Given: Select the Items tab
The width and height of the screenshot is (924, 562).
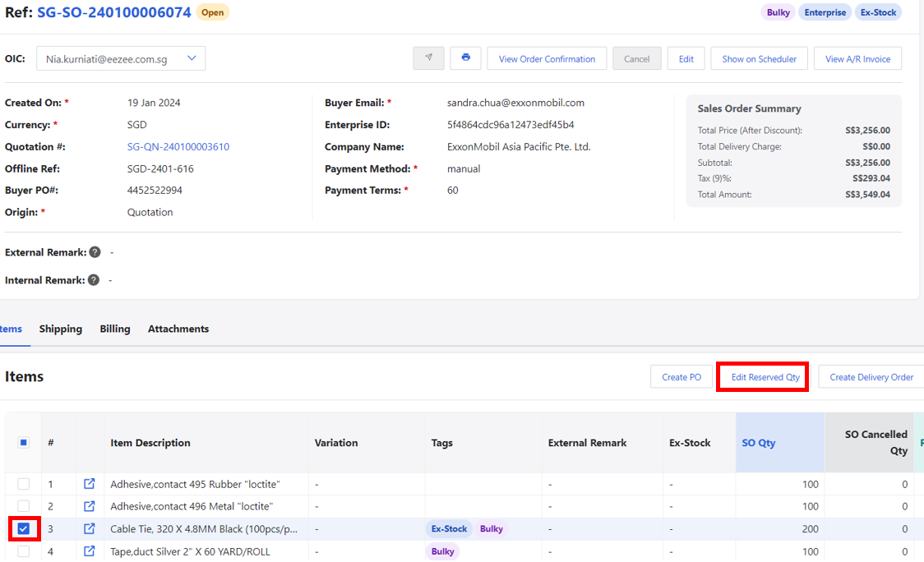Looking at the screenshot, I should pyautogui.click(x=12, y=329).
